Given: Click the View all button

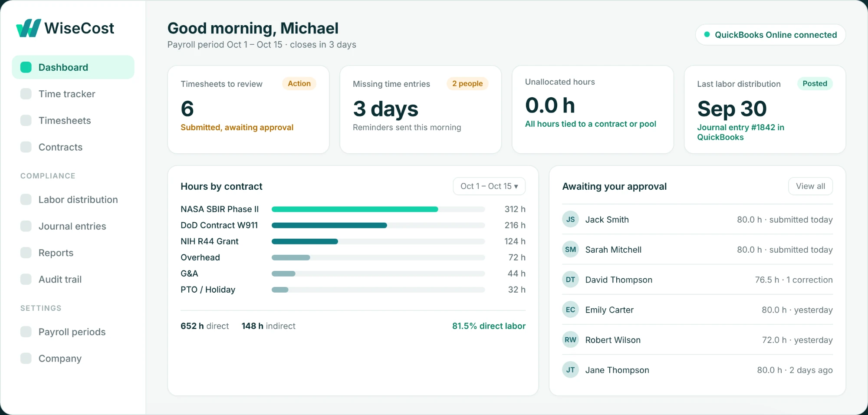Looking at the screenshot, I should 810,186.
